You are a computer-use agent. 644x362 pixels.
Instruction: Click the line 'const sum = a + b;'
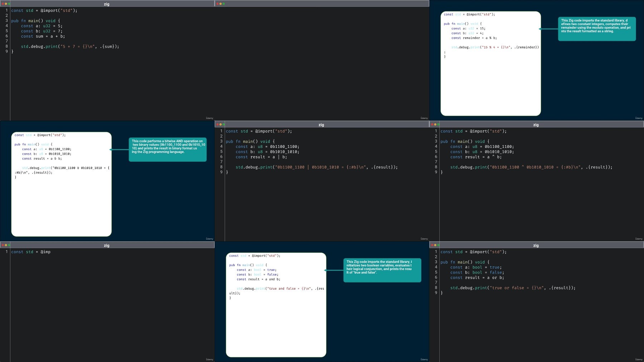pos(43,36)
